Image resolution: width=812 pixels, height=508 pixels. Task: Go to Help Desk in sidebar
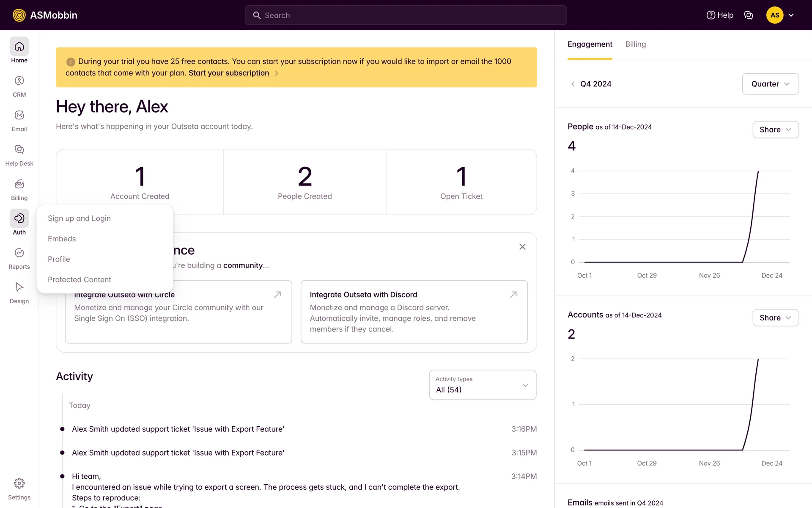(x=19, y=149)
